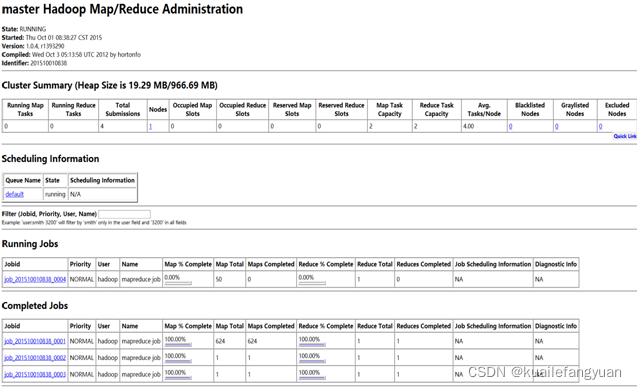Click Maps Completed value 624 for job 0001
Screen dimensions: 637x389
[252, 341]
